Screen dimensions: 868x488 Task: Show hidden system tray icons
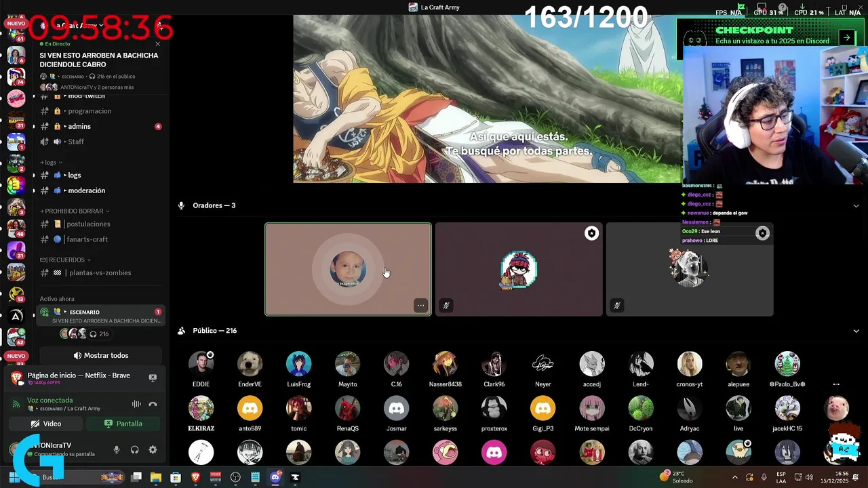735,477
